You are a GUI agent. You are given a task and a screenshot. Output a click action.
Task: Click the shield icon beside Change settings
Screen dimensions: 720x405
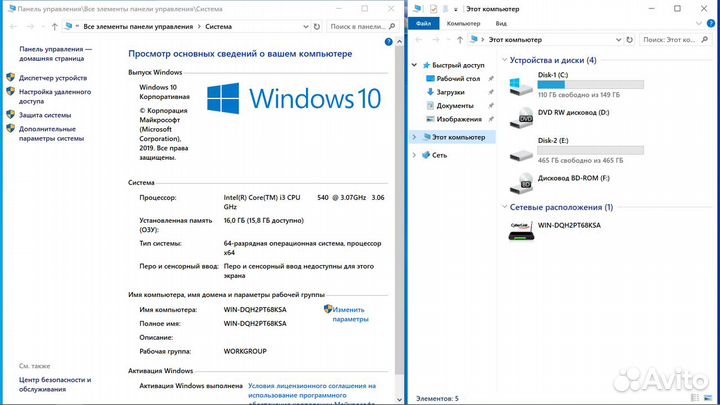[x=327, y=309]
